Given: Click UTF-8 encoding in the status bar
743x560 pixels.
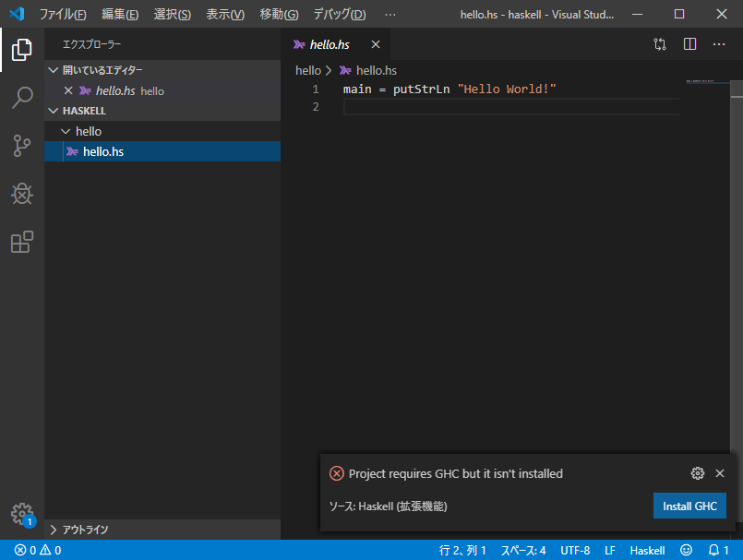Looking at the screenshot, I should click(575, 549).
